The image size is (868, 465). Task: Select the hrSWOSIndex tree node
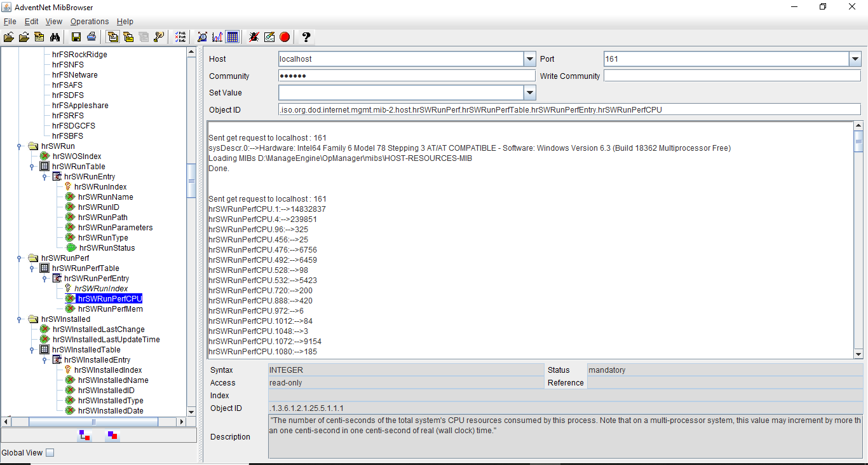pos(77,156)
